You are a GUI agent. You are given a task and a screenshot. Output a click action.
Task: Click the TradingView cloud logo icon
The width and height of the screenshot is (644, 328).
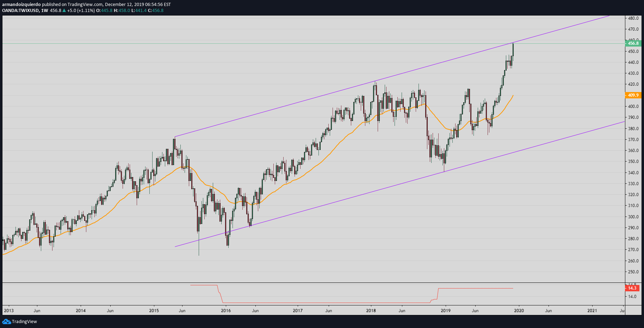pos(6,321)
